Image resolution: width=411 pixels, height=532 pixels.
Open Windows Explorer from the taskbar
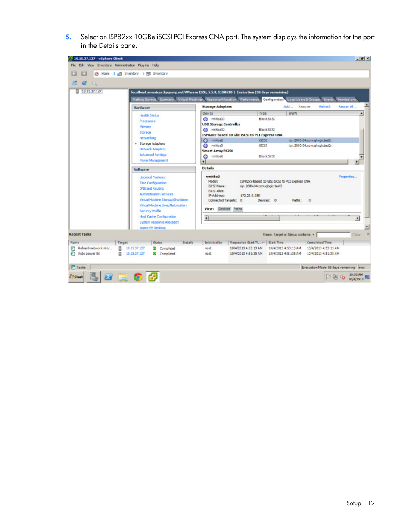coord(123,277)
